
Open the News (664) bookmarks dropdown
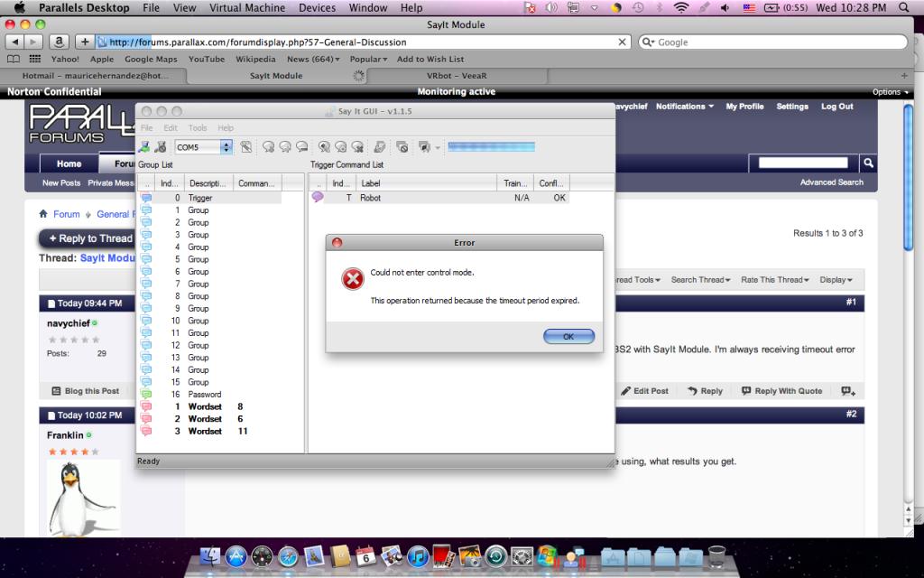313,59
